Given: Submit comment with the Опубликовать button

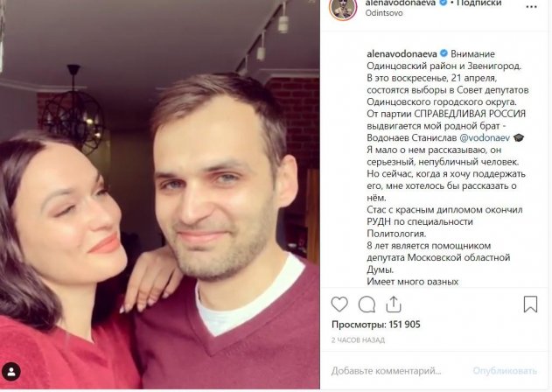Looking at the screenshot, I should coord(505,371).
